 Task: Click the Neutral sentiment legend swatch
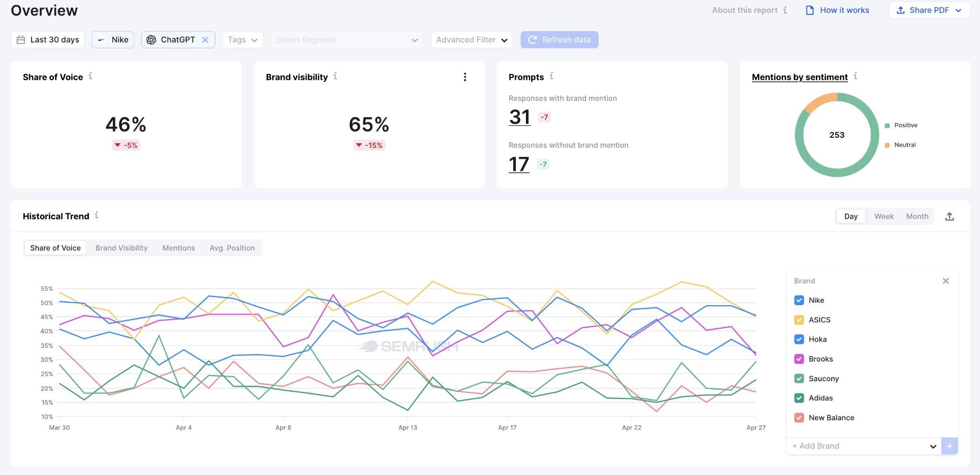887,145
